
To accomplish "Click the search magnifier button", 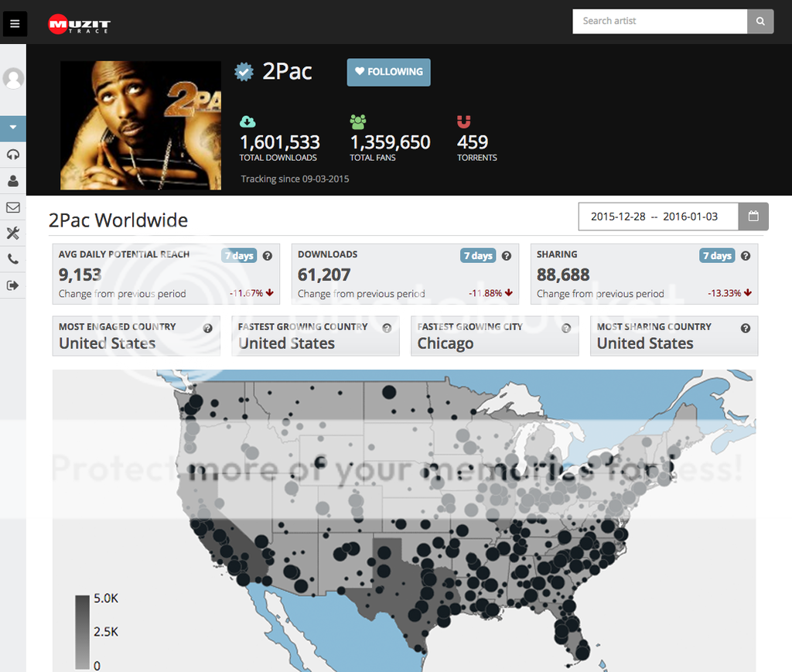I will click(x=760, y=22).
